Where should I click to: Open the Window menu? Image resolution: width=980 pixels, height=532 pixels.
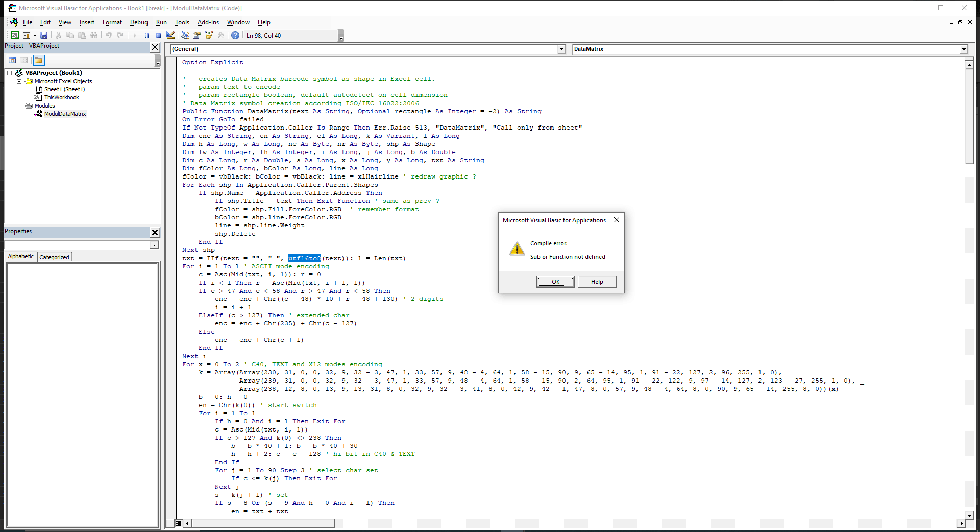point(238,22)
